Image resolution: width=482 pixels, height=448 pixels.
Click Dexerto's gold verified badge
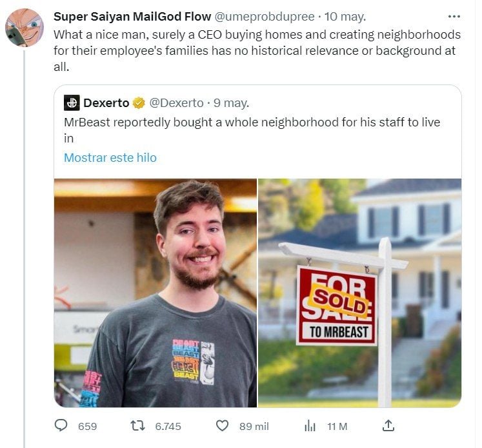point(139,102)
